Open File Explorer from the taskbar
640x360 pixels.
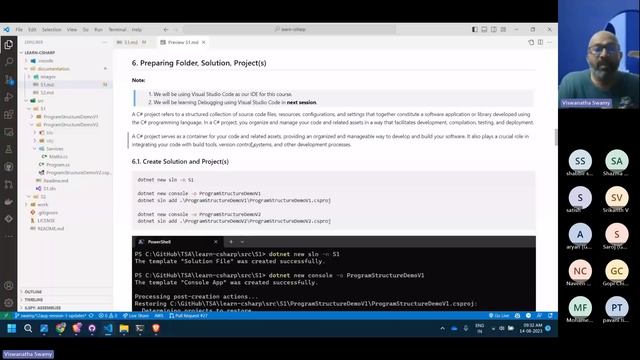click(x=124, y=328)
